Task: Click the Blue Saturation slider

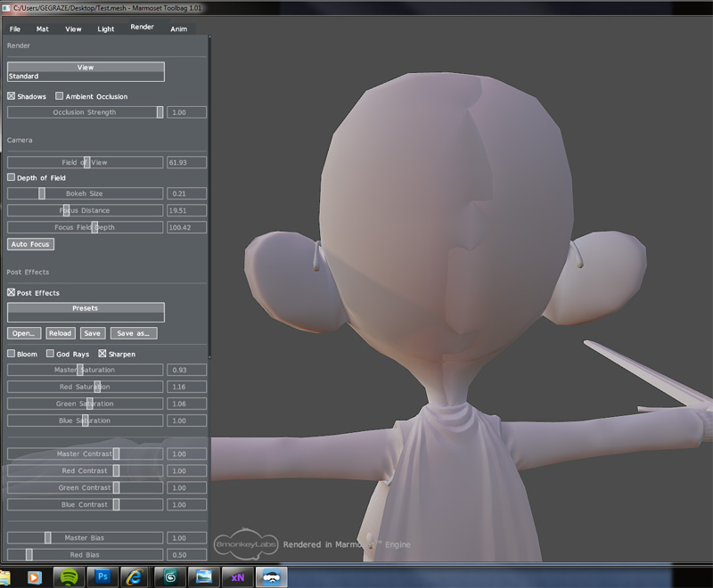Action: tap(85, 421)
